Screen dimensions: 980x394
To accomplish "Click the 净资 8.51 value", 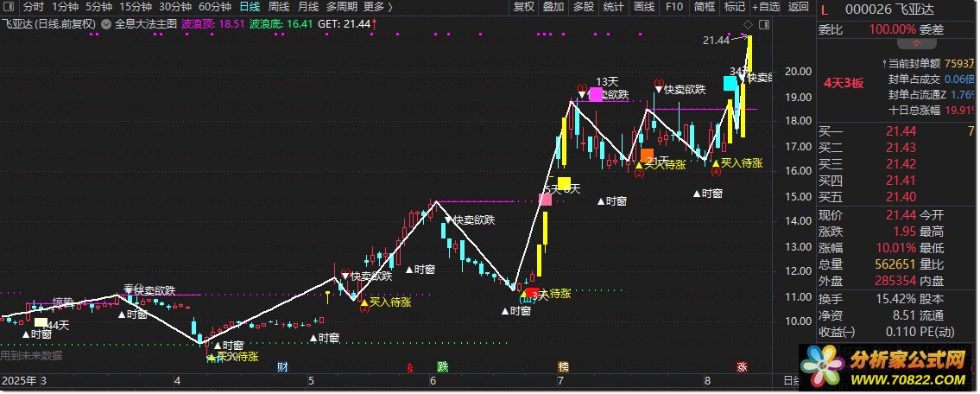I will (903, 315).
